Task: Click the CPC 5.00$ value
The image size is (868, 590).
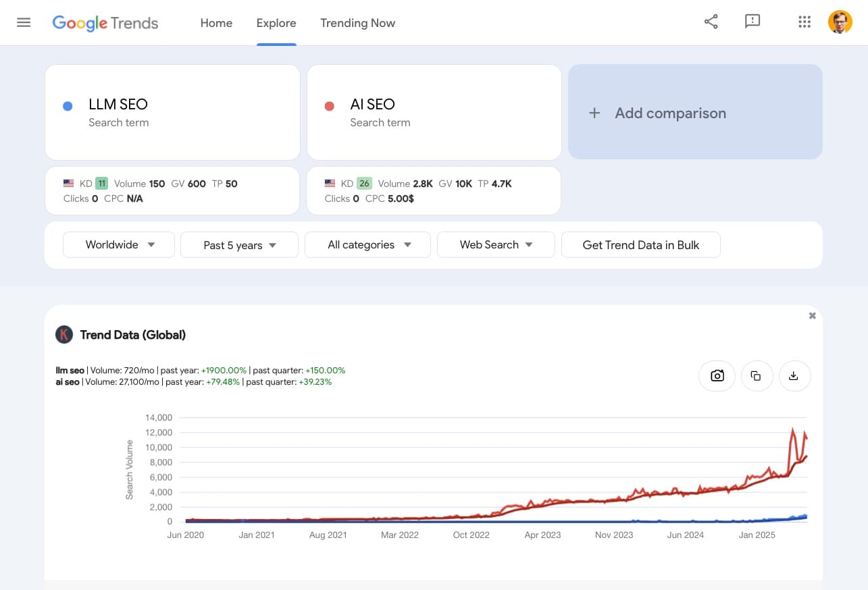Action: (401, 198)
